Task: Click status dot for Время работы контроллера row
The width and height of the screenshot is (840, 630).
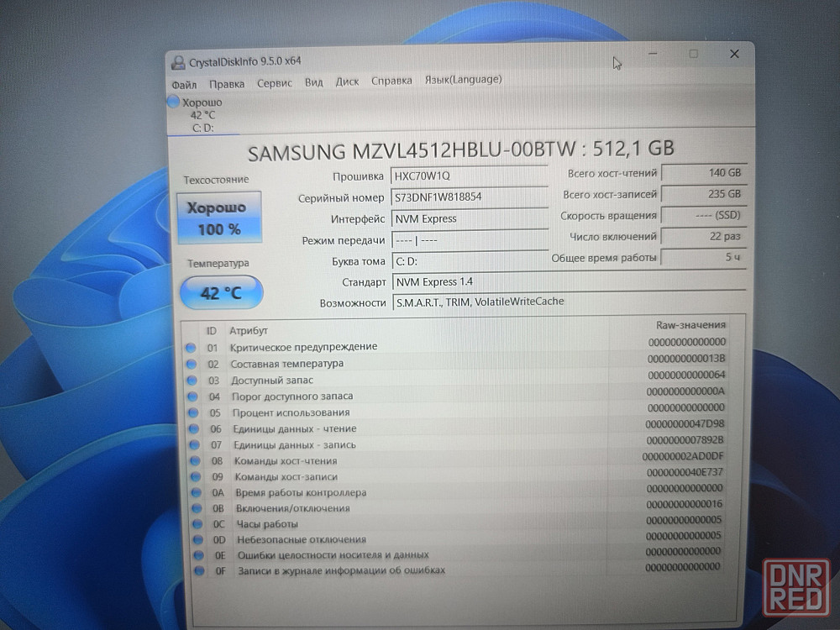Action: [x=196, y=492]
